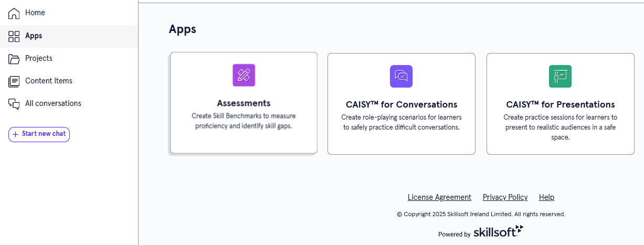This screenshot has height=245, width=644.
Task: Click the Skillsoft logo in footer
Action: [x=498, y=232]
